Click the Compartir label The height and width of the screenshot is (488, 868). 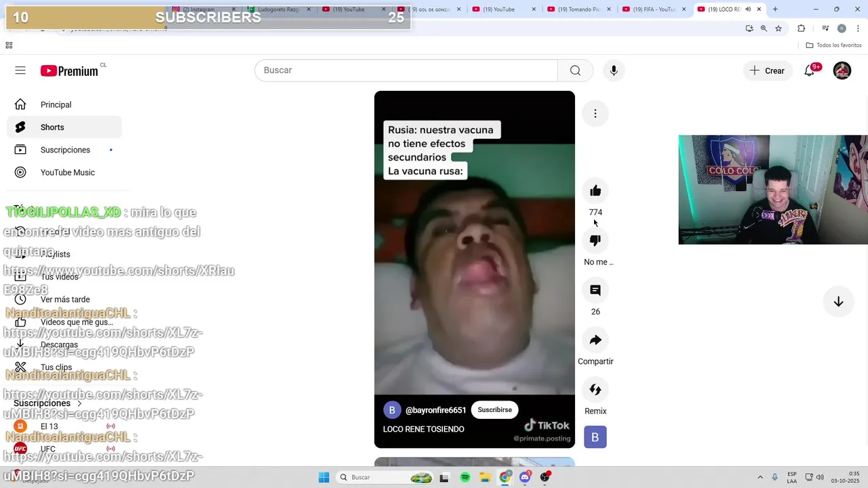click(595, 361)
